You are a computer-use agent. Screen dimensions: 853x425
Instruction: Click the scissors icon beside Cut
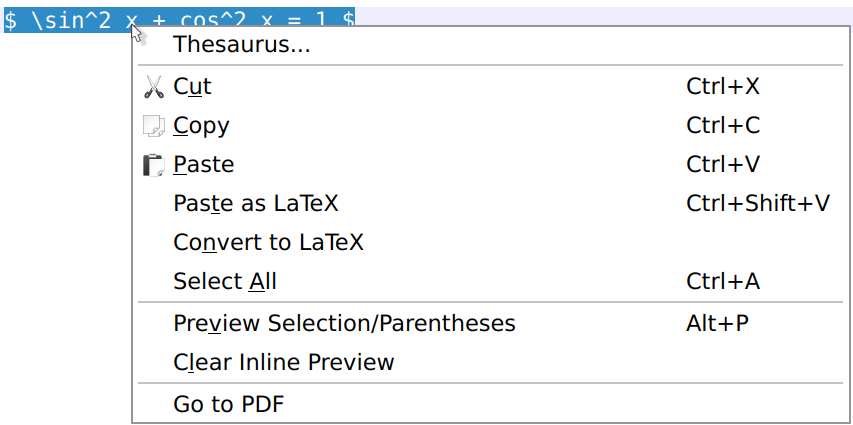click(x=153, y=87)
